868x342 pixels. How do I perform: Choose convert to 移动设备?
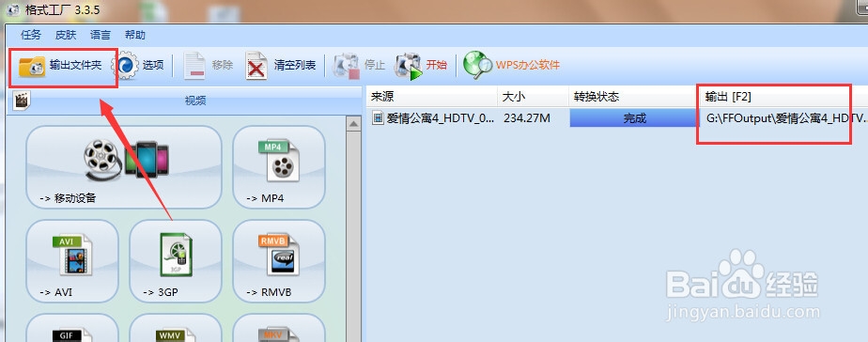tap(124, 167)
